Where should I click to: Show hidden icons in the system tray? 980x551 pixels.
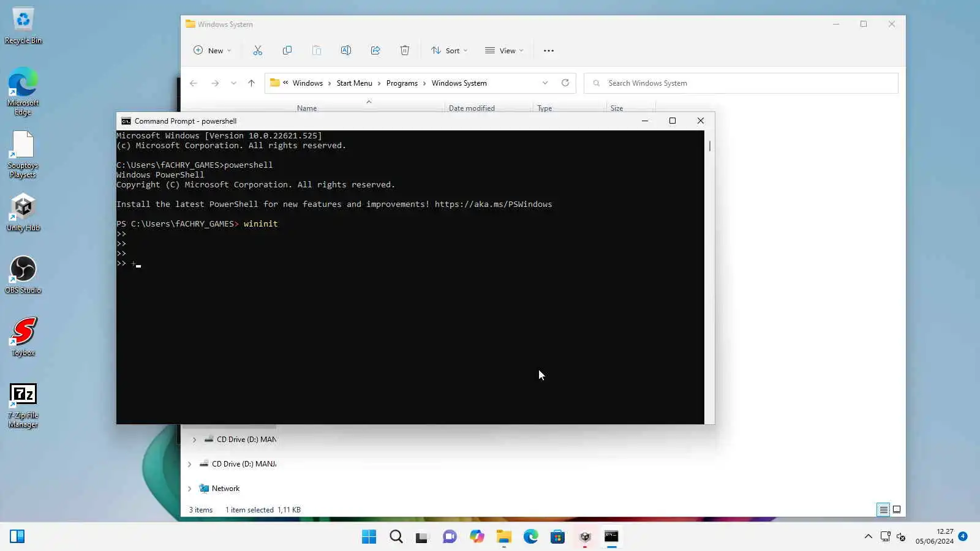click(868, 537)
